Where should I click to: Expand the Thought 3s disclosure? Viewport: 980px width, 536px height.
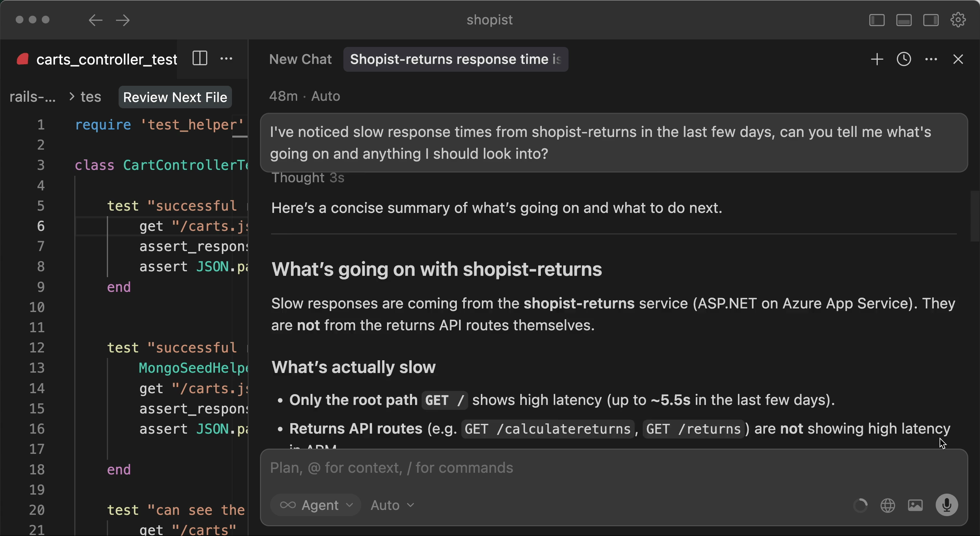[308, 178]
